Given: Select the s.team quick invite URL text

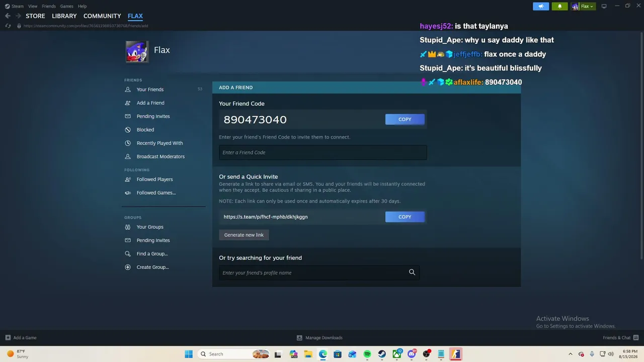Looking at the screenshot, I should click(x=266, y=217).
